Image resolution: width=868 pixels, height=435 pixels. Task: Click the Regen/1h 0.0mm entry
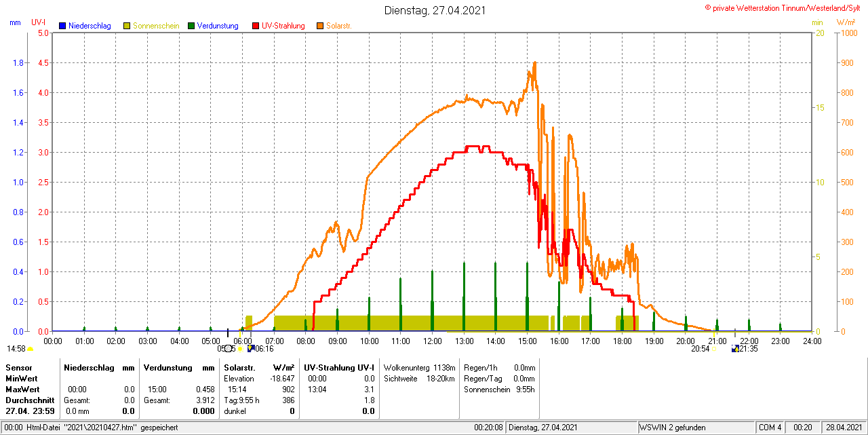[500, 367]
